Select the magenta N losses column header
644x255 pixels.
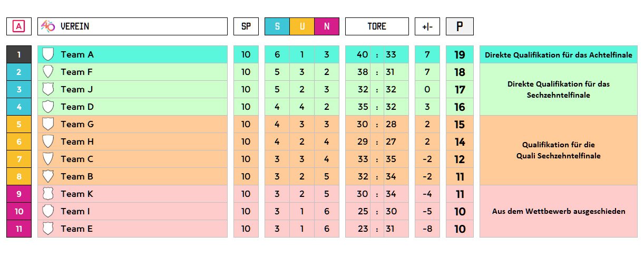coord(327,26)
